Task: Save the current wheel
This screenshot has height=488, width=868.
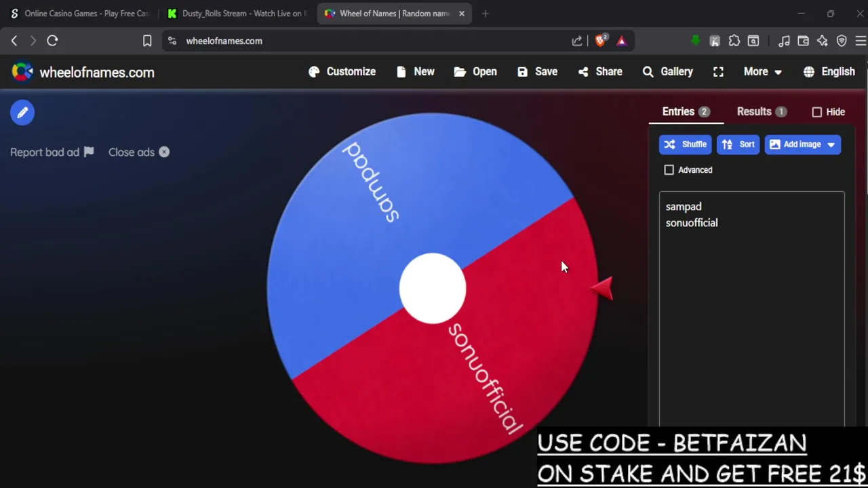Action: click(x=537, y=72)
